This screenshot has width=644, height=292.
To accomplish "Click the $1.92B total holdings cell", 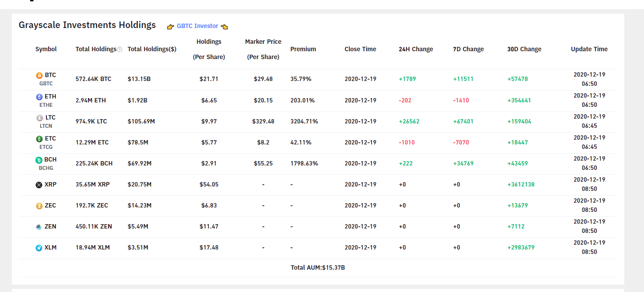I will [137, 100].
